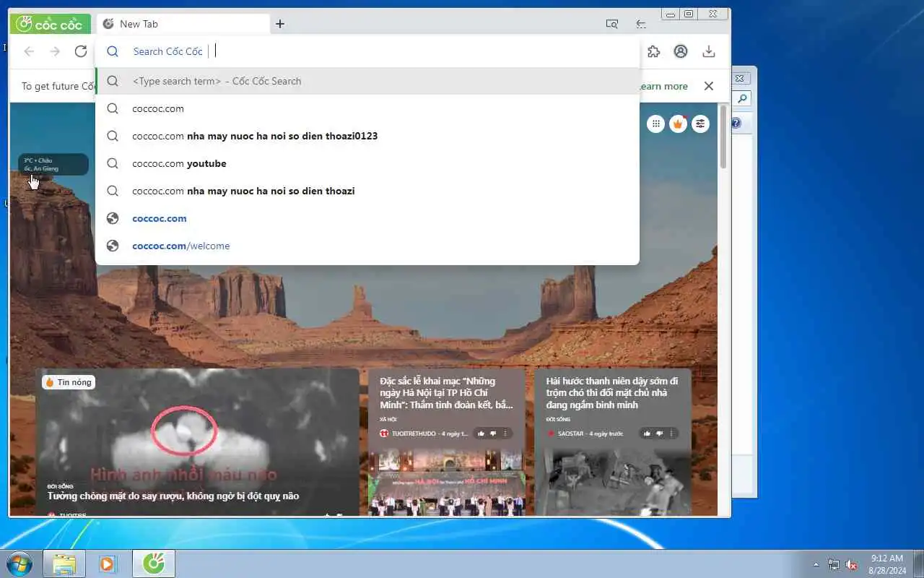The width and height of the screenshot is (924, 578).
Task: Click the night camera dog theft thumbnail
Action: tap(613, 483)
